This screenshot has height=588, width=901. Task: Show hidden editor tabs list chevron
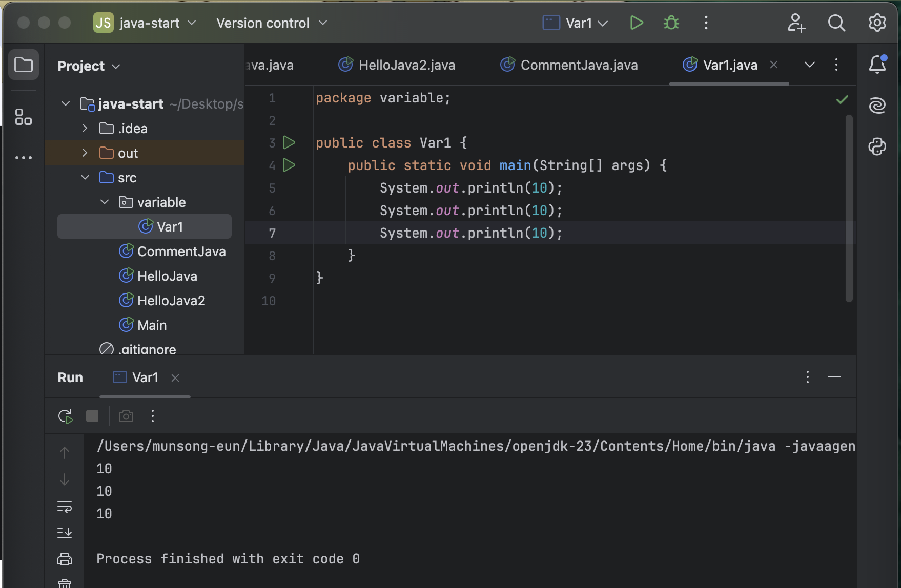pyautogui.click(x=810, y=65)
